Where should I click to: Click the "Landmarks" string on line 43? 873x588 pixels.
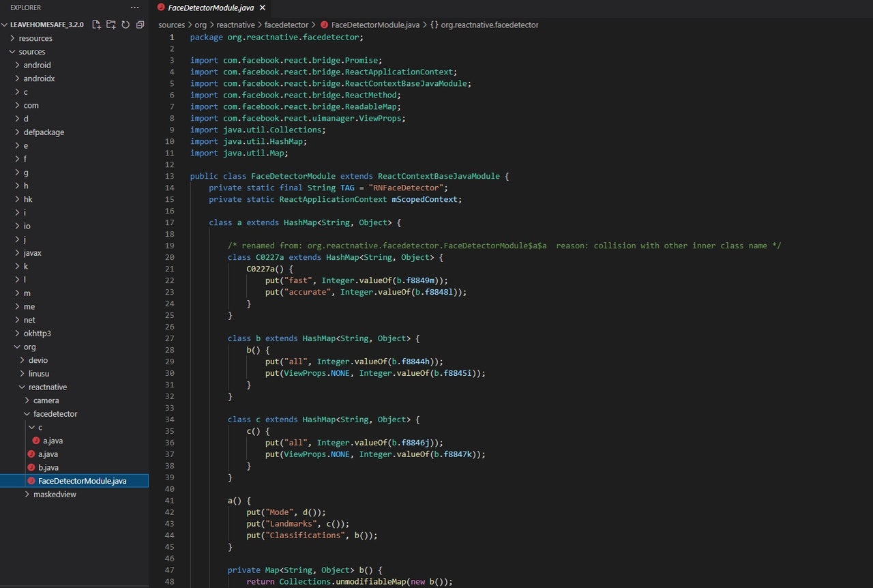(291, 524)
